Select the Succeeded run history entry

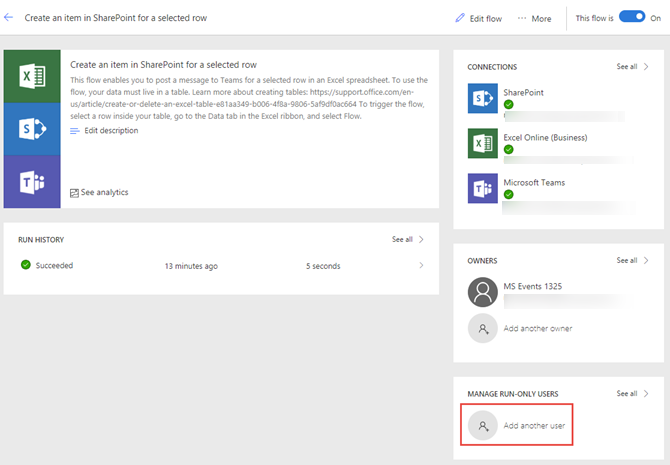54,266
